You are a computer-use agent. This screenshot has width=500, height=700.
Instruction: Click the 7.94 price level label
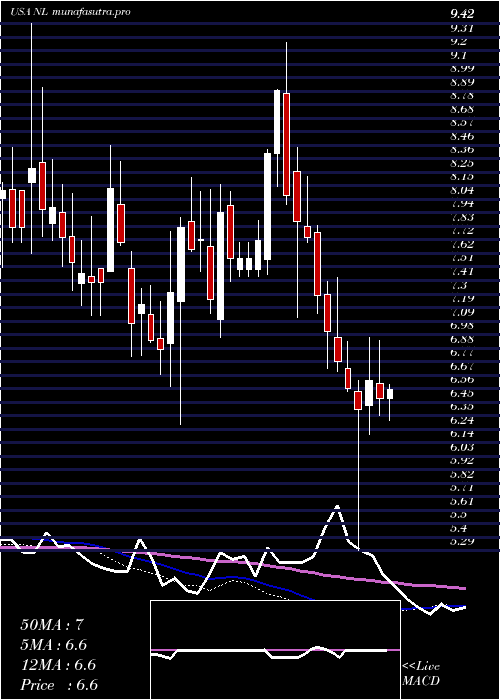pyautogui.click(x=462, y=204)
